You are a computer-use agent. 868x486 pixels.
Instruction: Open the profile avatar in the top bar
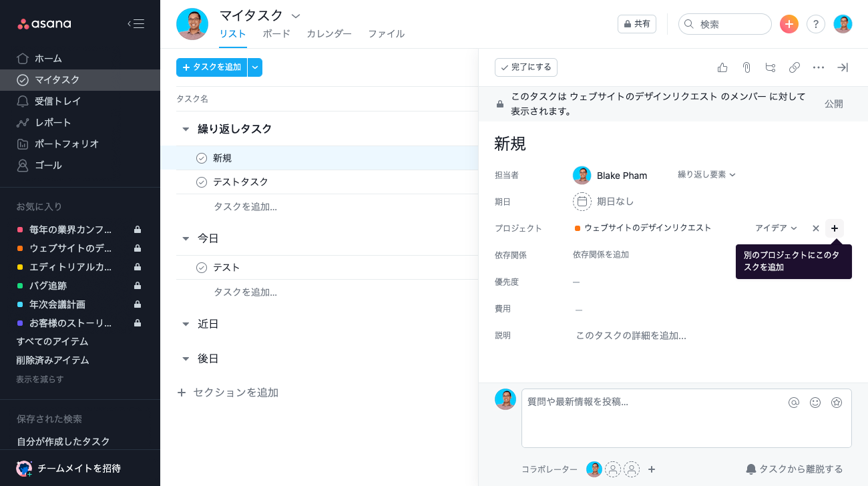click(843, 24)
